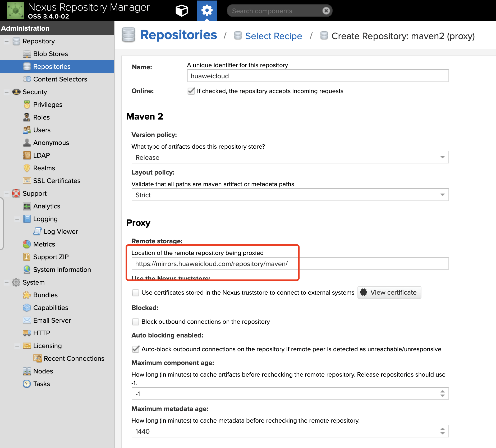Go back via Select Recipe breadcrumb link
Viewport: 496px width, 448px height.
[x=273, y=36]
